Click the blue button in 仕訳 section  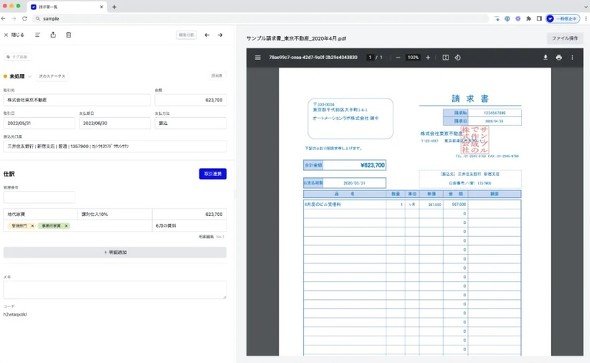pyautogui.click(x=213, y=174)
